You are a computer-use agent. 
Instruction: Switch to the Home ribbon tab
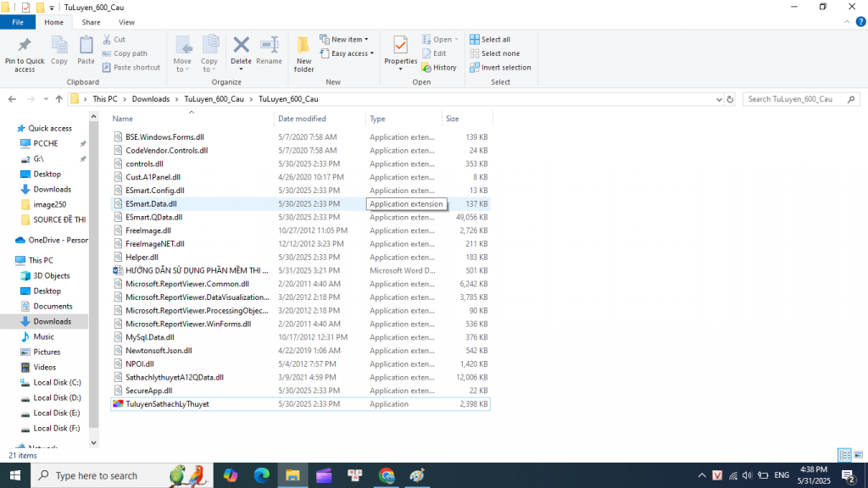tap(53, 22)
